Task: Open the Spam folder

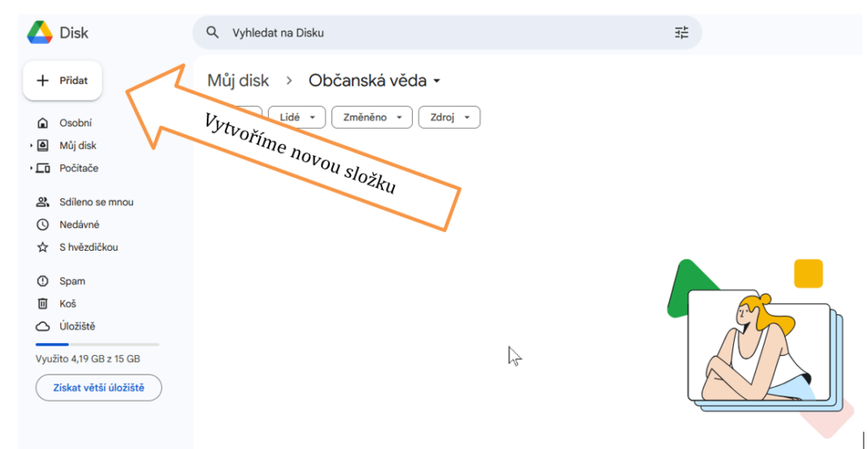Action: click(x=72, y=281)
